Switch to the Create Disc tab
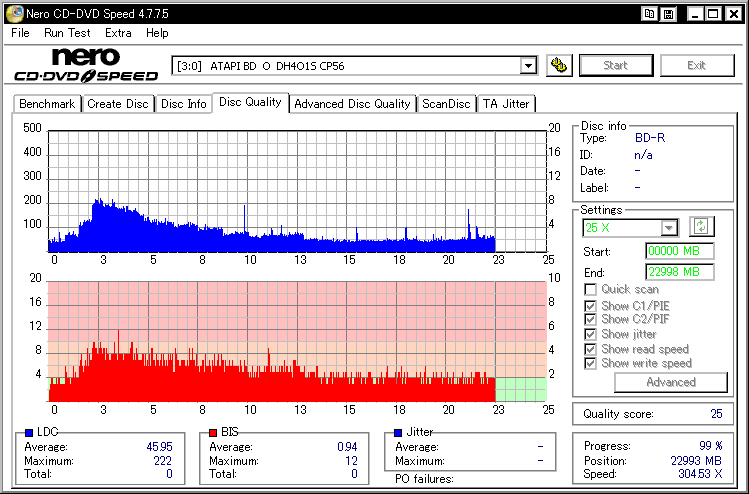The image size is (749, 494). (x=118, y=104)
